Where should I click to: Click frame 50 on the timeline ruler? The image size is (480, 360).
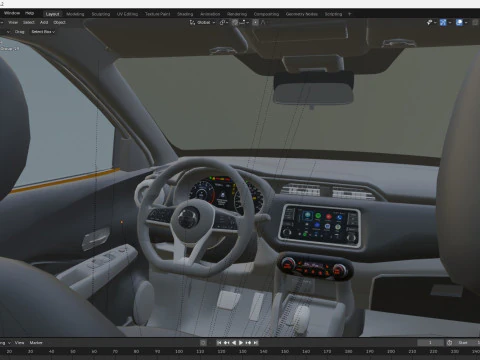coord(73,352)
